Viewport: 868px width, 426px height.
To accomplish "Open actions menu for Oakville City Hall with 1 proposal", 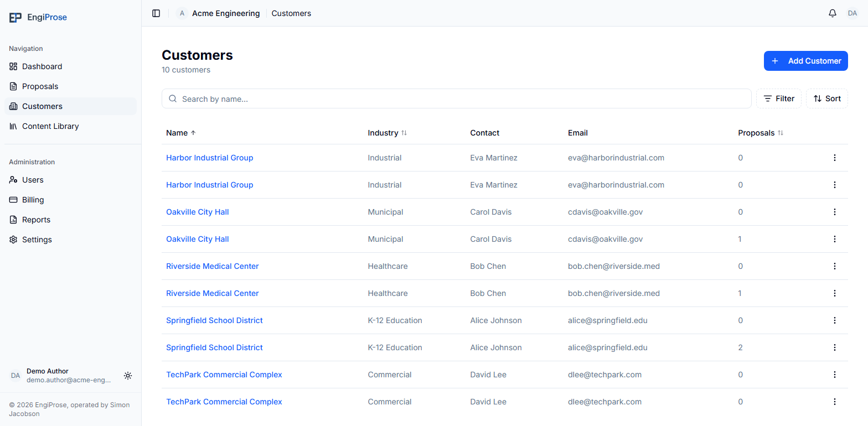I will coord(835,239).
